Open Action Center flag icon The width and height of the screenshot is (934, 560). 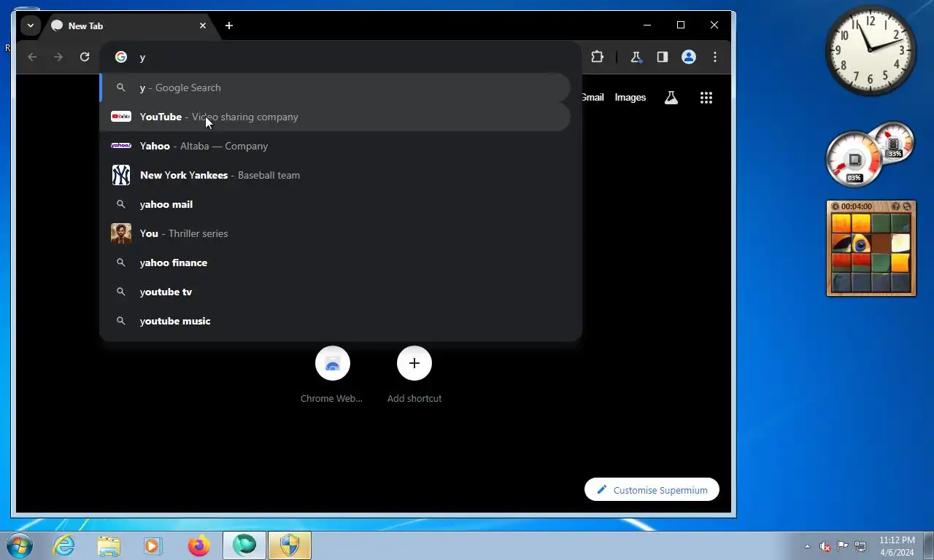843,546
